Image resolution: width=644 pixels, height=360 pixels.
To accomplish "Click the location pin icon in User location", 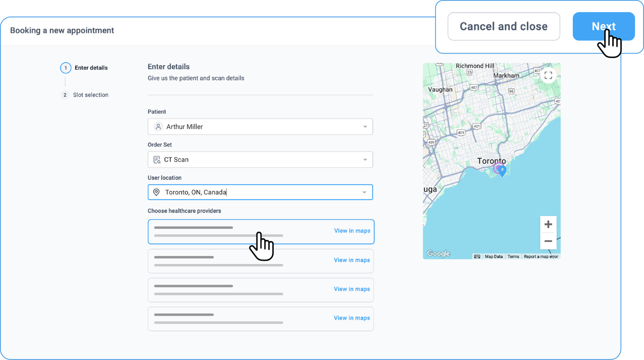I will 157,192.
